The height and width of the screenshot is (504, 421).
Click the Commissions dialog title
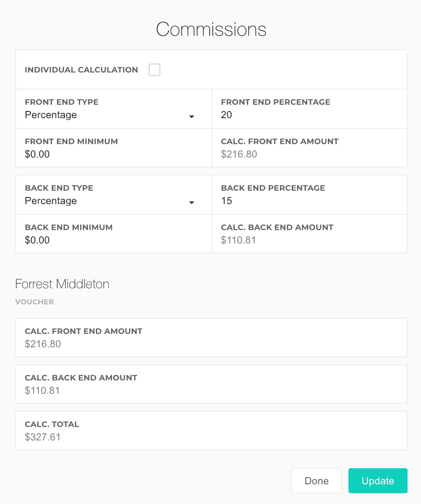tap(211, 30)
